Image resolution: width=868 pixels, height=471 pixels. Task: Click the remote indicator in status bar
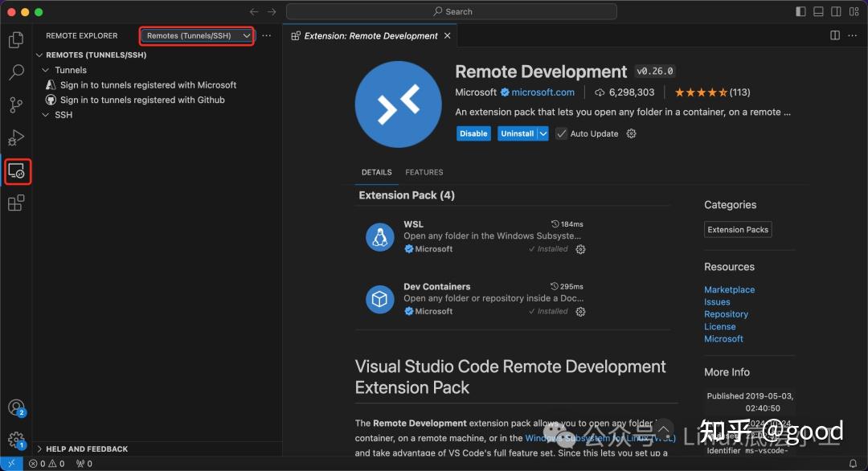click(x=10, y=463)
